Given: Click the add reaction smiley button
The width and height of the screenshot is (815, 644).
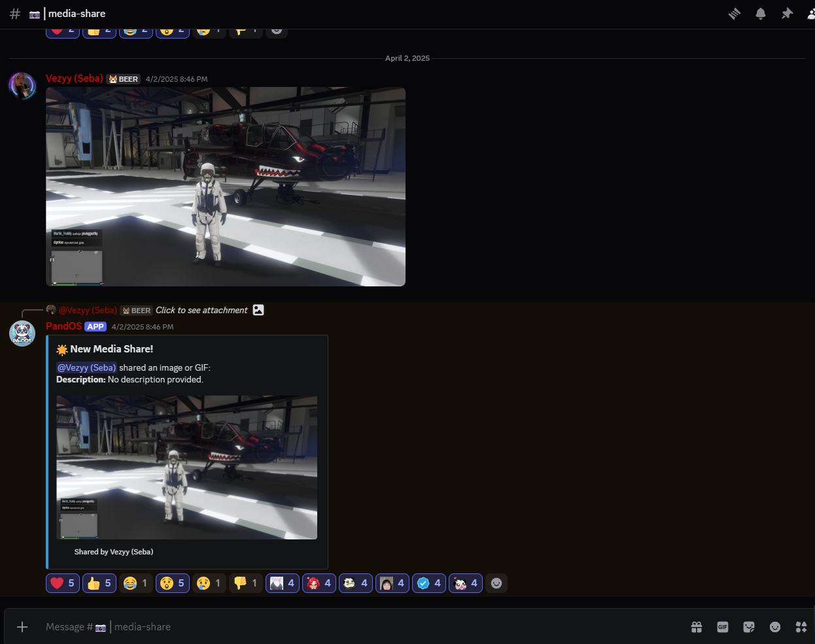Looking at the screenshot, I should point(496,583).
